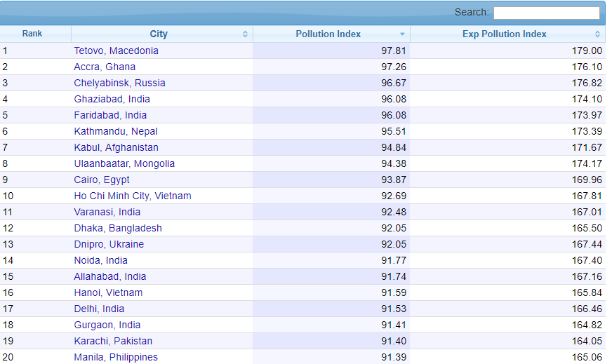Open the Ghaziabad, India link
This screenshot has width=612, height=364.
click(x=112, y=99)
